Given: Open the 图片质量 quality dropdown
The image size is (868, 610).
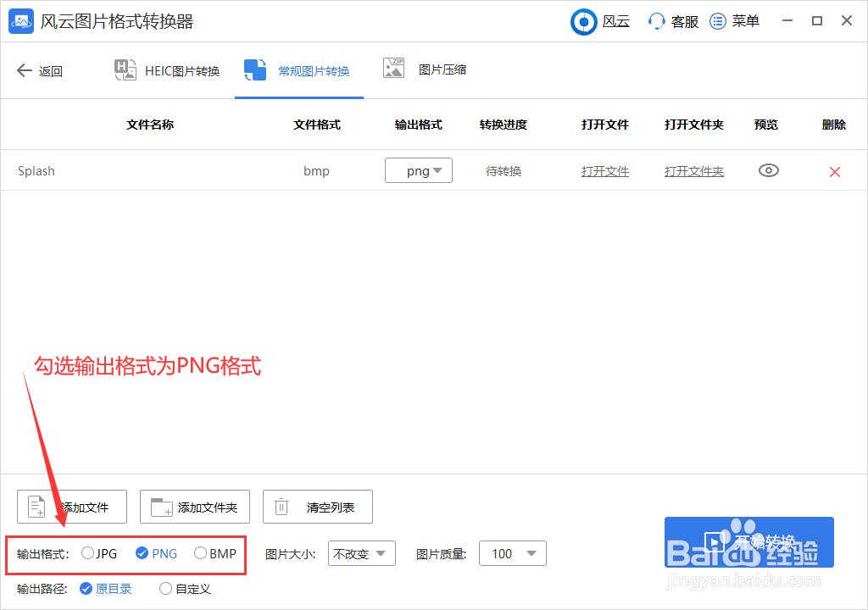Looking at the screenshot, I should [x=513, y=553].
